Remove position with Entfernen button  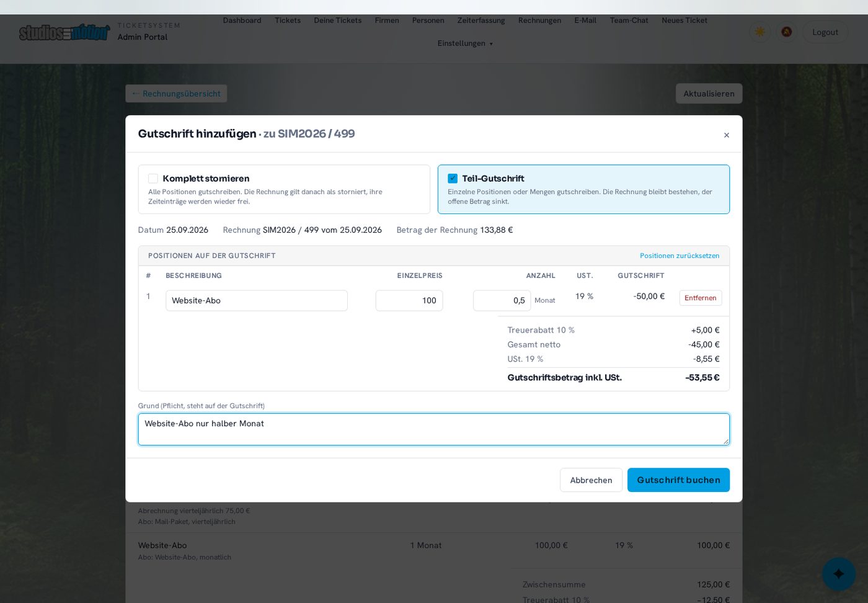[x=701, y=298]
